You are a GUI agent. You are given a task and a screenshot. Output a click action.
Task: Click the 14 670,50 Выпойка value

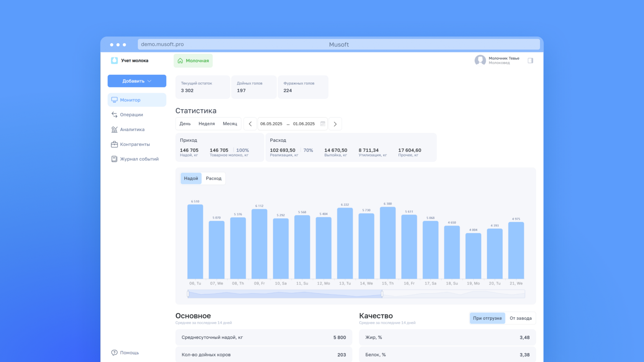tap(336, 150)
